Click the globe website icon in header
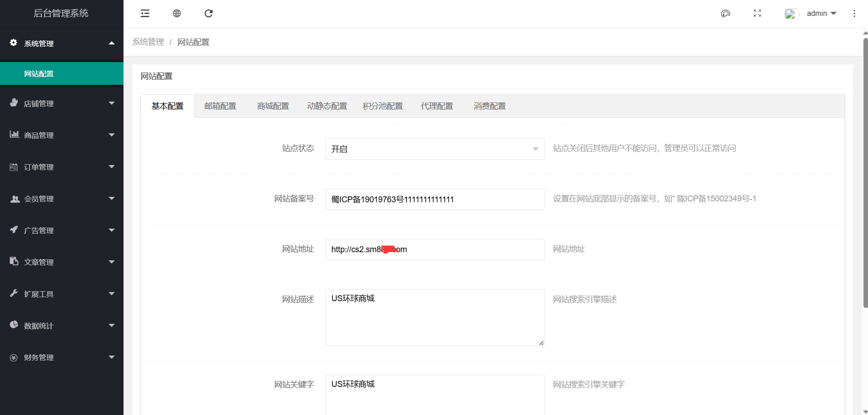This screenshot has width=868, height=415. click(x=177, y=14)
